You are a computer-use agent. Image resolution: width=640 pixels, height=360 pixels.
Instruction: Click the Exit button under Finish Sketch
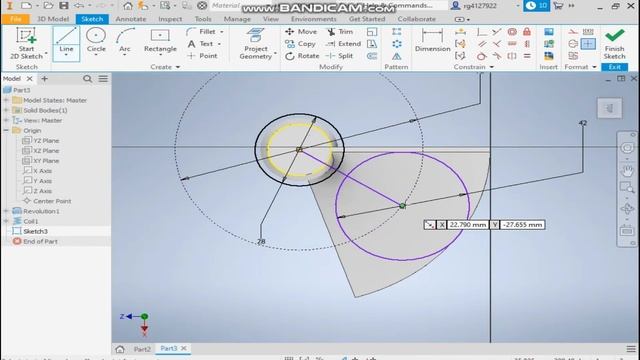point(614,67)
